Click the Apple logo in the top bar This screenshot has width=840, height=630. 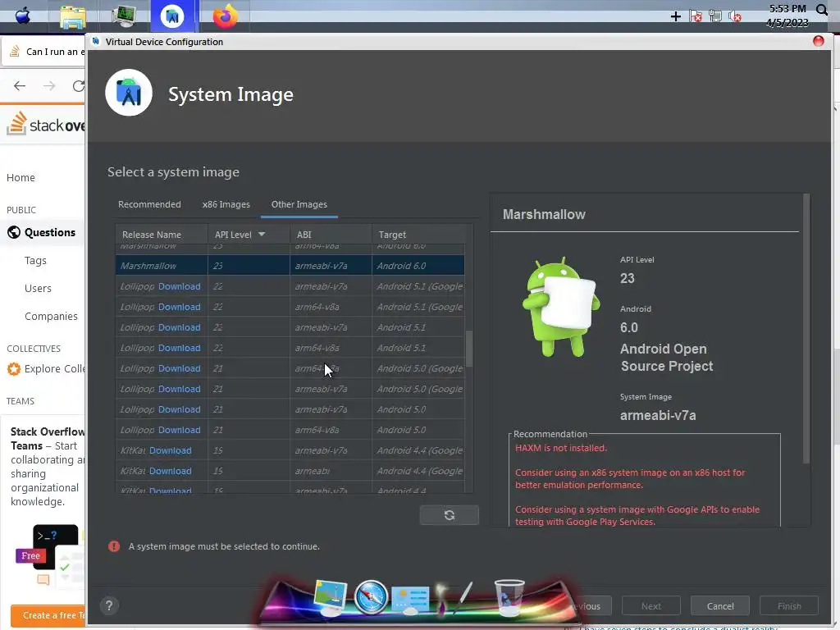(x=22, y=16)
